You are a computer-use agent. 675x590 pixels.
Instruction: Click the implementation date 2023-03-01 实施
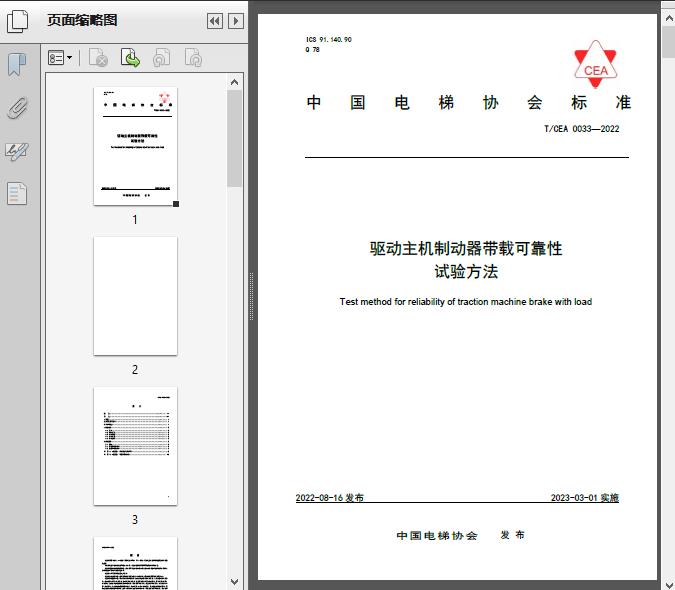click(x=585, y=497)
